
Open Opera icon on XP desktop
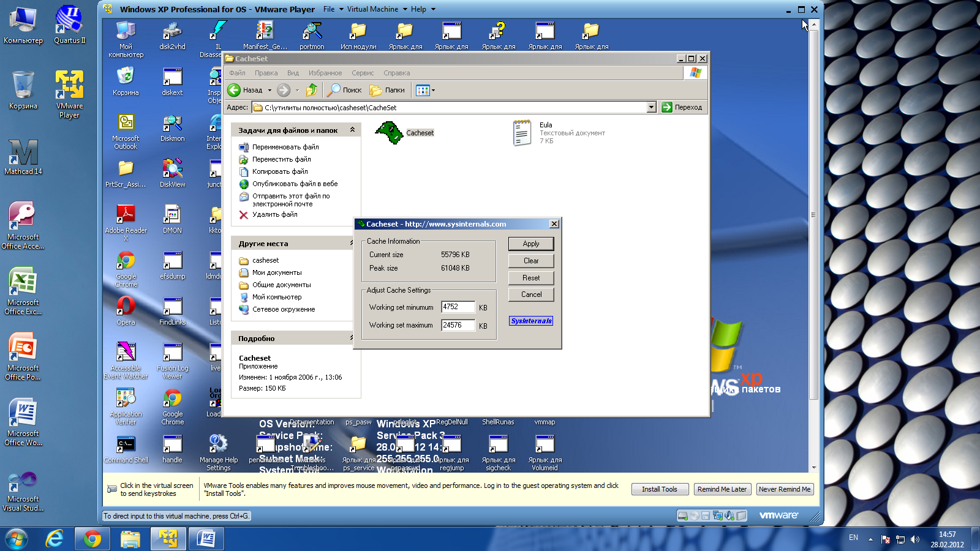coord(126,310)
